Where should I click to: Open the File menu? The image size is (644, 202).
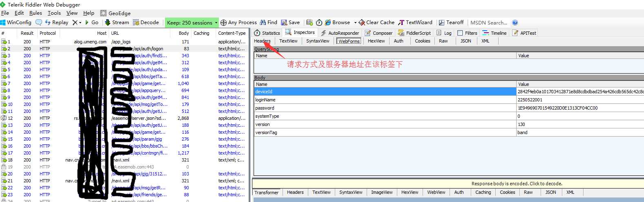coord(5,13)
